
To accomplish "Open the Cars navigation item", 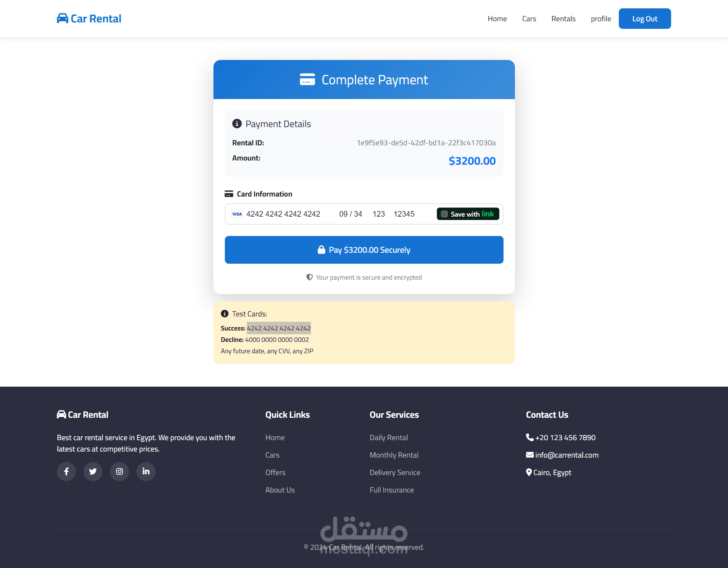I will coord(529,19).
